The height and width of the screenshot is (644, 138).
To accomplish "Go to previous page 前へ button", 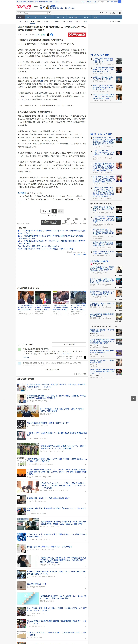I will tap(44, 211).
